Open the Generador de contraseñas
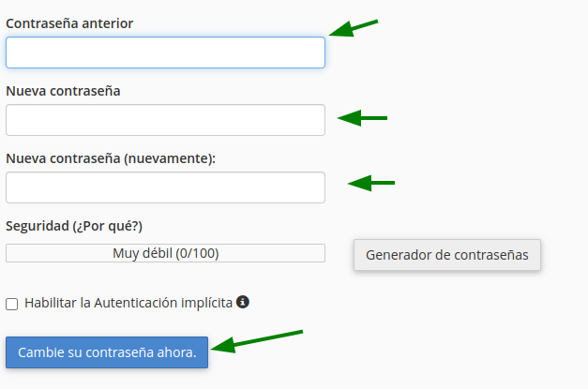The image size is (588, 389). 447,255
